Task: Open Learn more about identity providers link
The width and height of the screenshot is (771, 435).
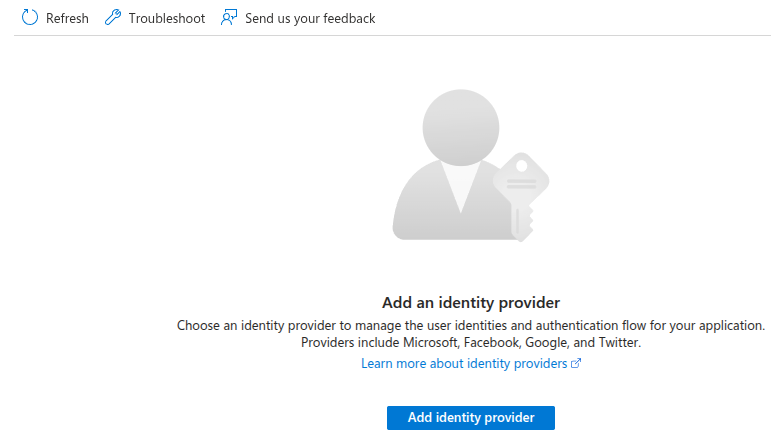Action: pos(464,364)
